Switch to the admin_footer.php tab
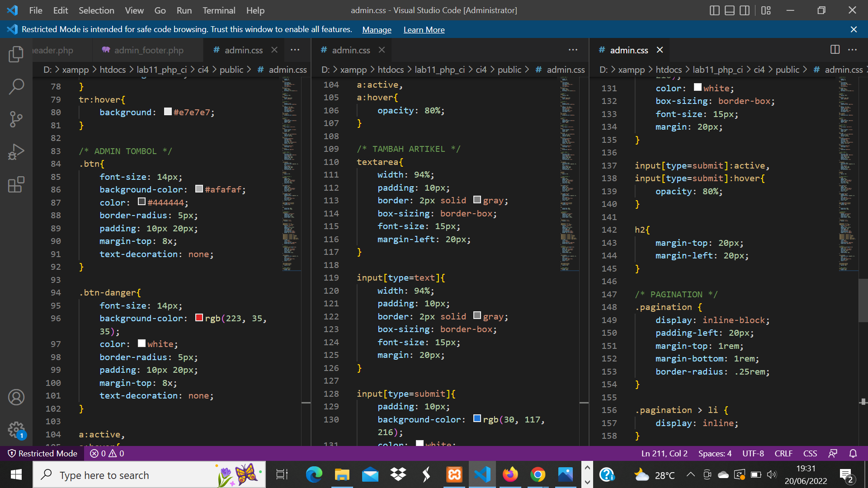Screen dimensions: 868x488 [149, 50]
